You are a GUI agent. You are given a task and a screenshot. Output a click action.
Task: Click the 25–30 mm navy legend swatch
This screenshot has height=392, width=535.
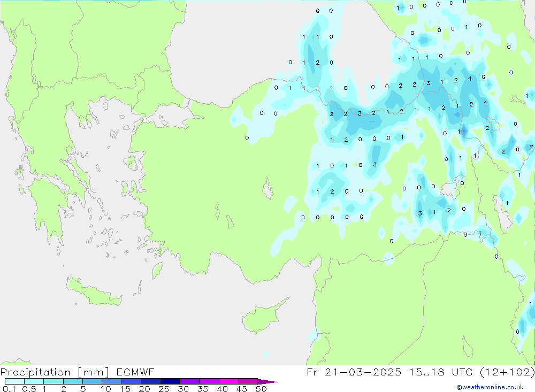click(x=170, y=381)
